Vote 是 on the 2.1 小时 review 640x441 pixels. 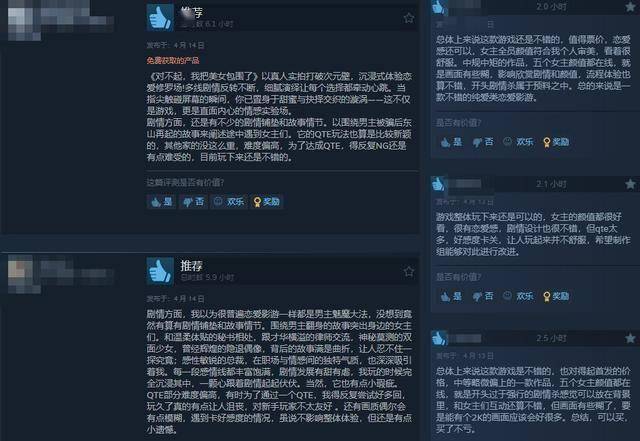point(451,296)
